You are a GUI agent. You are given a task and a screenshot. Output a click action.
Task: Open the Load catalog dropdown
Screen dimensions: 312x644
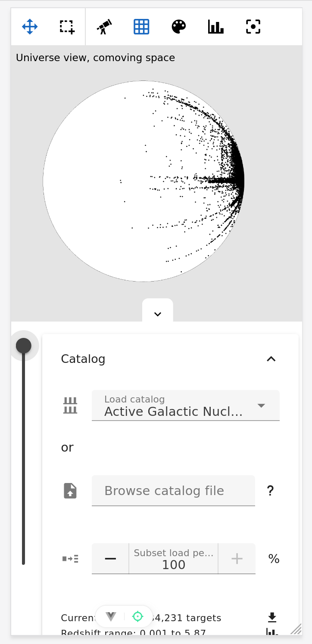coord(185,406)
